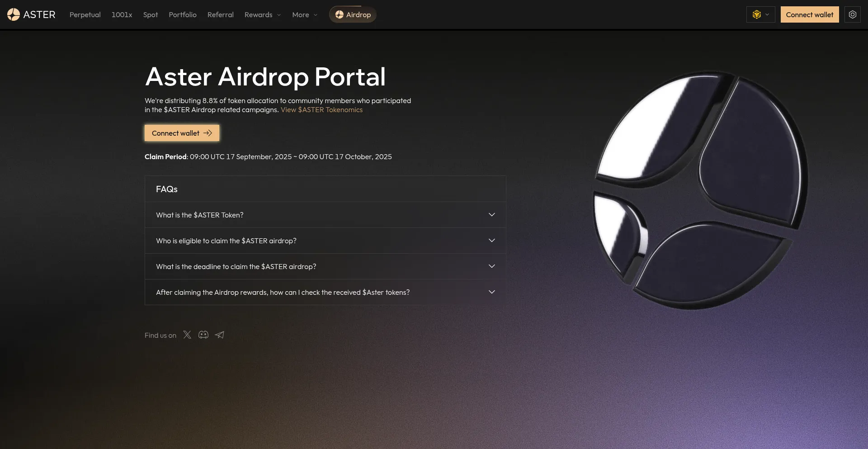Open Aster's X (Twitter) profile
The width and height of the screenshot is (868, 449).
[187, 335]
